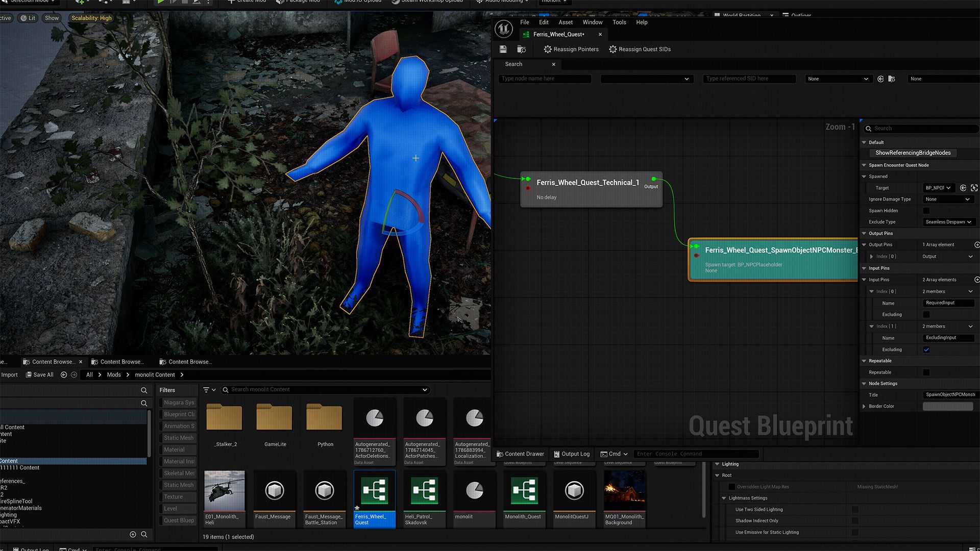Uncheck the Excluding checkbox for ExcludingInput
The width and height of the screenshot is (980, 551).
[926, 349]
